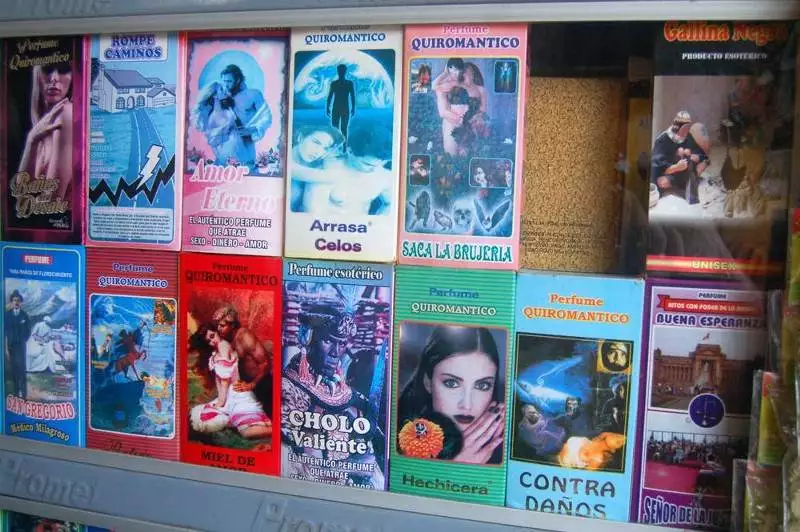Image resolution: width=800 pixels, height=532 pixels.
Task: Click the Miel de Amor box
Action: [x=230, y=362]
